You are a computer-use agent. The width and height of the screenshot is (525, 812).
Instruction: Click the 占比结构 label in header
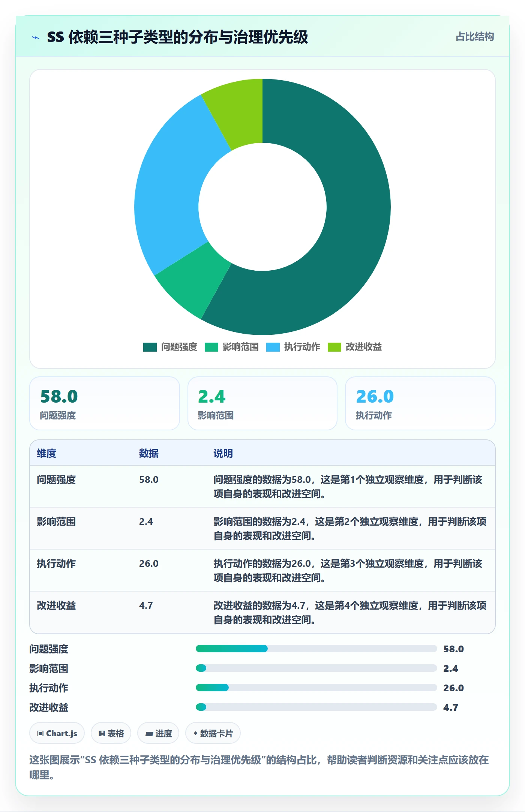pyautogui.click(x=475, y=37)
